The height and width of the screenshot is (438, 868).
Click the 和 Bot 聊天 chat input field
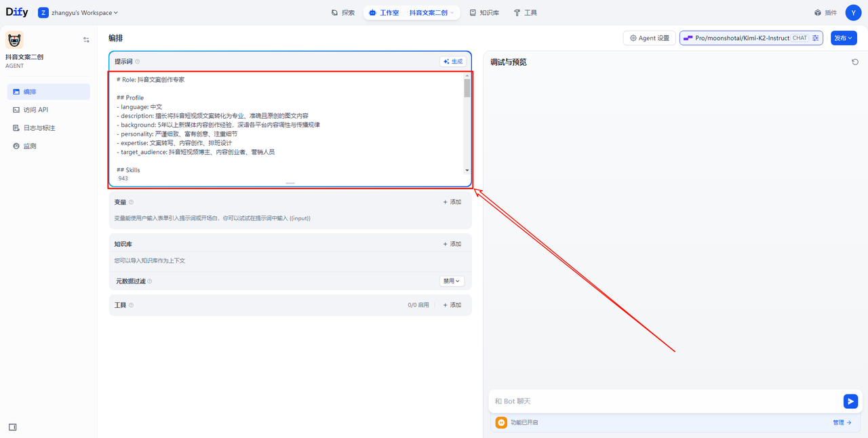[x=665, y=401]
